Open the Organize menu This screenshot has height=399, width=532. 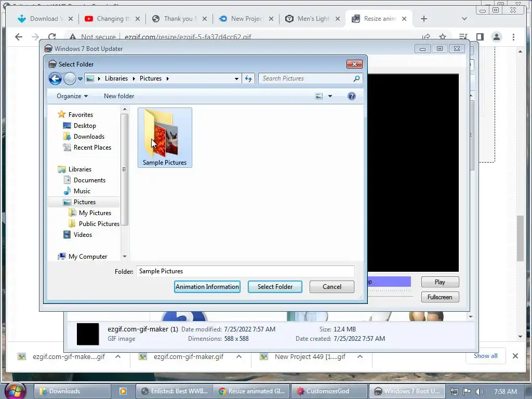(x=72, y=96)
